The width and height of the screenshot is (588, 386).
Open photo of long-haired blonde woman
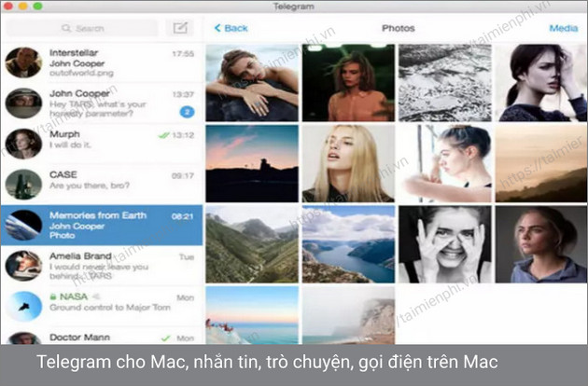[348, 164]
